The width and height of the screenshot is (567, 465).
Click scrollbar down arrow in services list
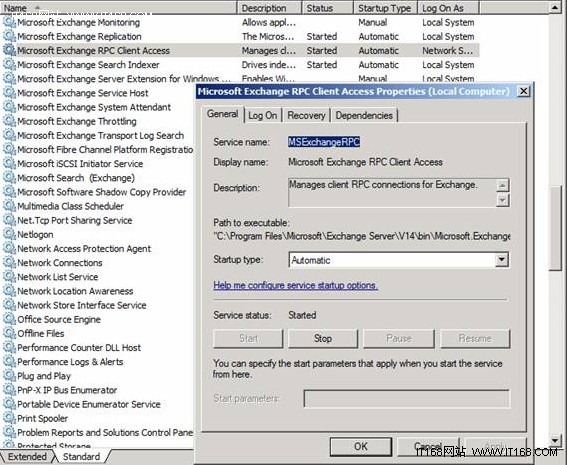pyautogui.click(x=555, y=440)
